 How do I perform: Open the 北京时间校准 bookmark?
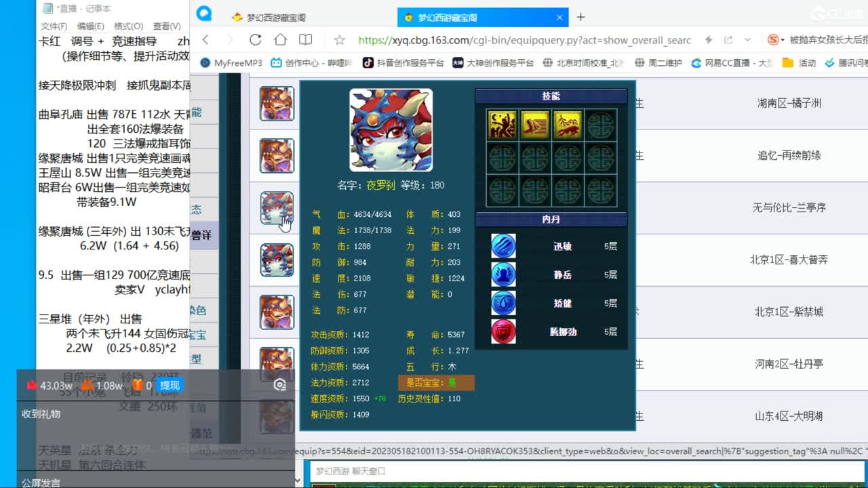pos(583,63)
